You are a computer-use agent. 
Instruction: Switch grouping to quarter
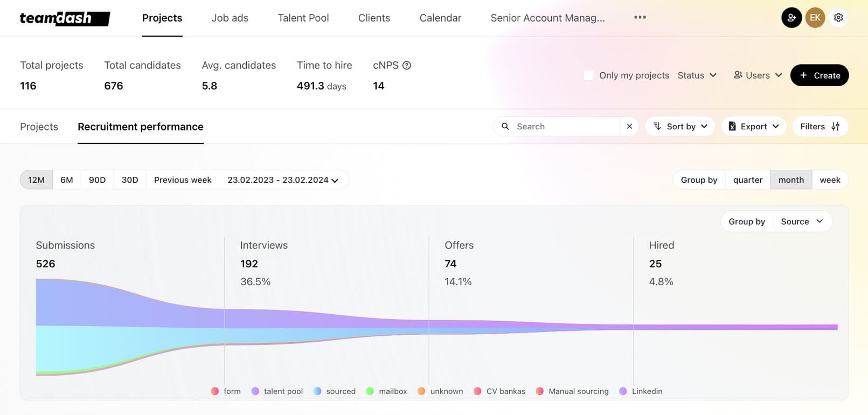click(748, 180)
